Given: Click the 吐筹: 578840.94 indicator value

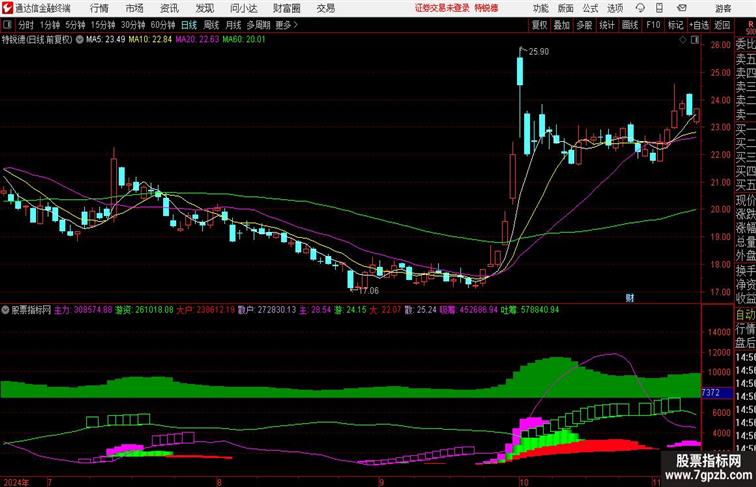Looking at the screenshot, I should tap(530, 310).
